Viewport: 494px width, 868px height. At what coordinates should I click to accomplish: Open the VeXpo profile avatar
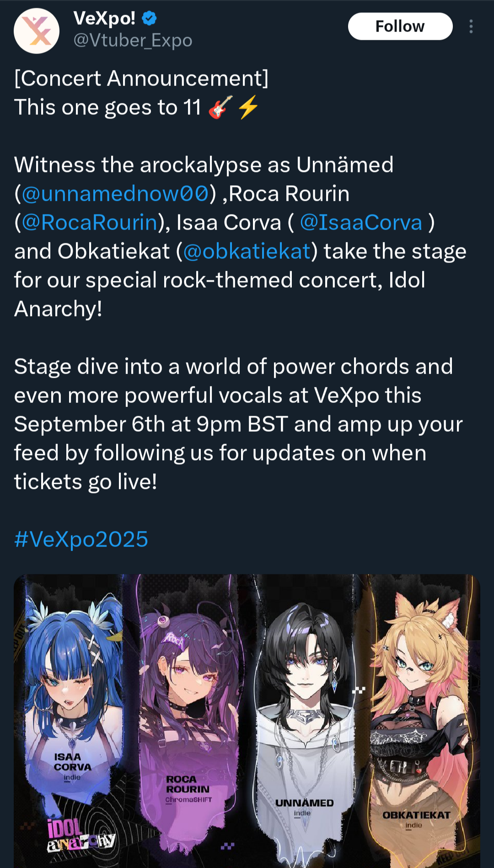[x=37, y=31]
